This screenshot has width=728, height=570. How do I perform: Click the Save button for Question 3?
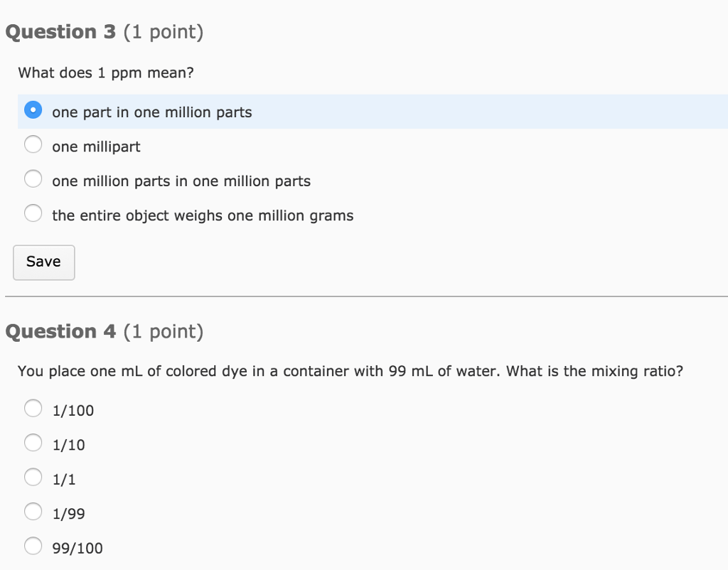pyautogui.click(x=43, y=262)
